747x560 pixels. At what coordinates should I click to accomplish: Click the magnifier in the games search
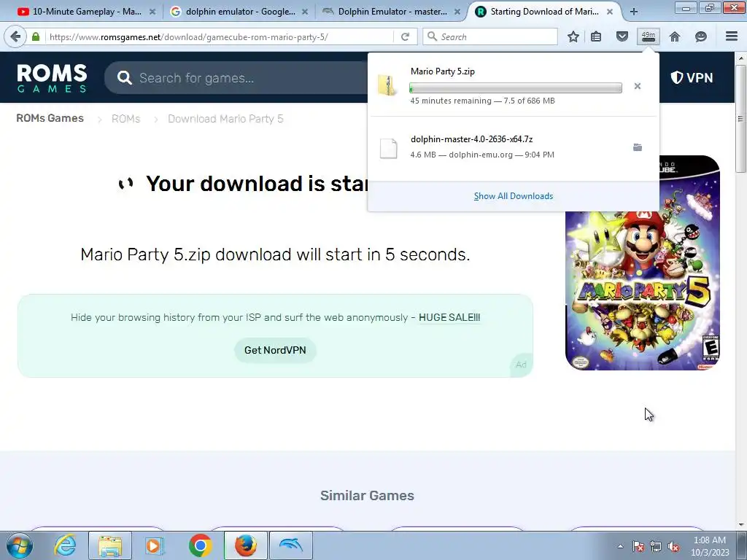(124, 77)
